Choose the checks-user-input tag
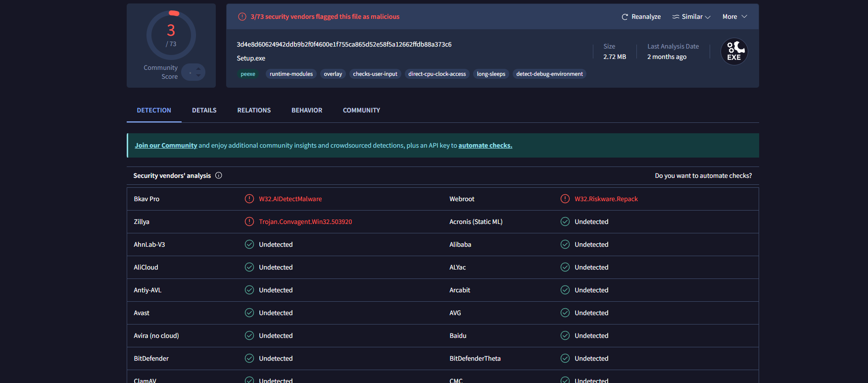The height and width of the screenshot is (383, 868). click(375, 74)
